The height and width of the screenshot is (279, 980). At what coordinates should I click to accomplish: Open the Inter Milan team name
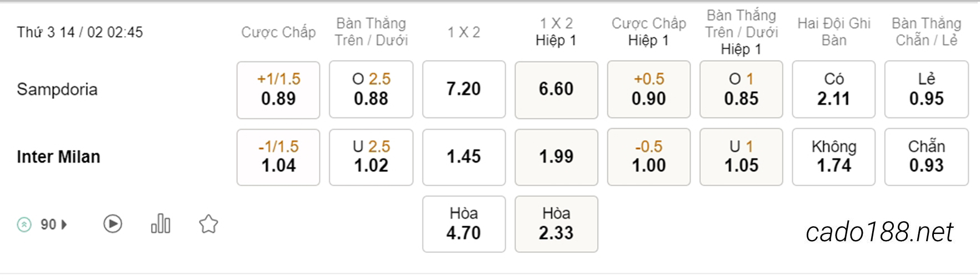point(58,157)
